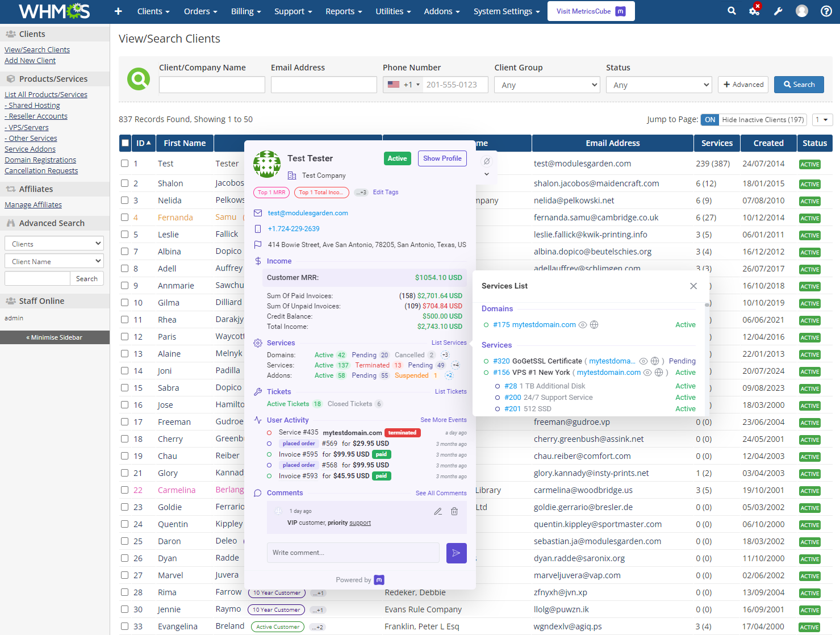Close the Services List popup

coord(693,286)
